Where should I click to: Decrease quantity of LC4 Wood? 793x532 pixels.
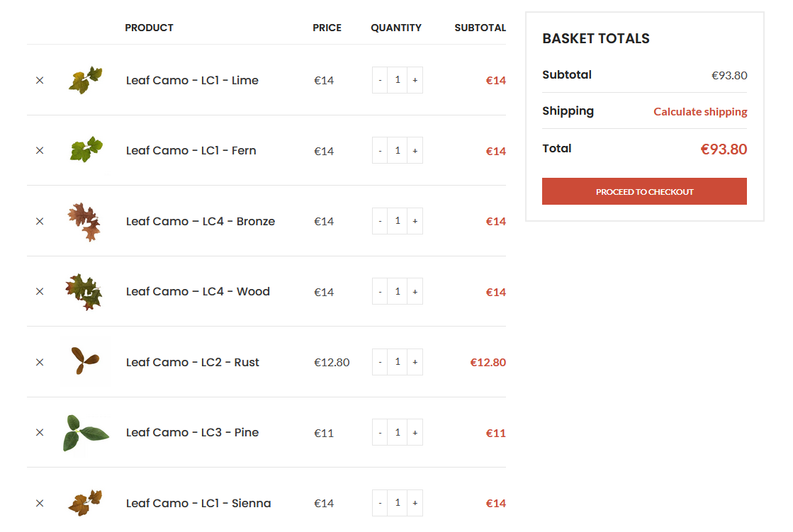[380, 292]
